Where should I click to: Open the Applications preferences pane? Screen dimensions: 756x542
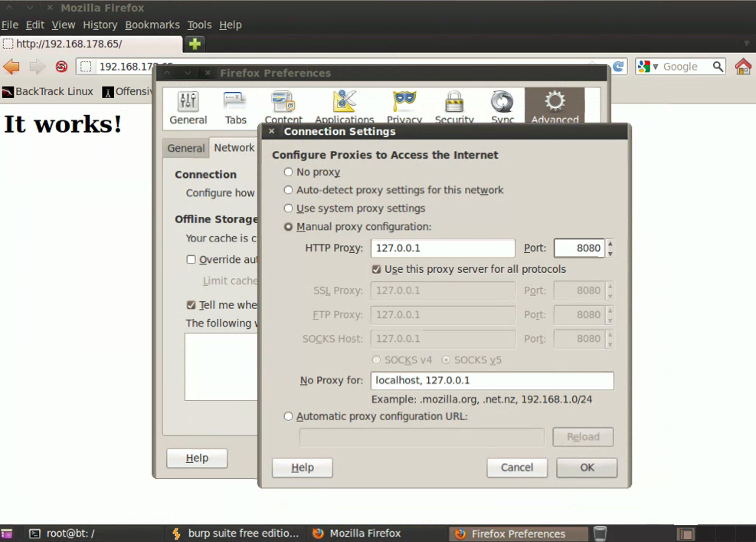click(344, 107)
